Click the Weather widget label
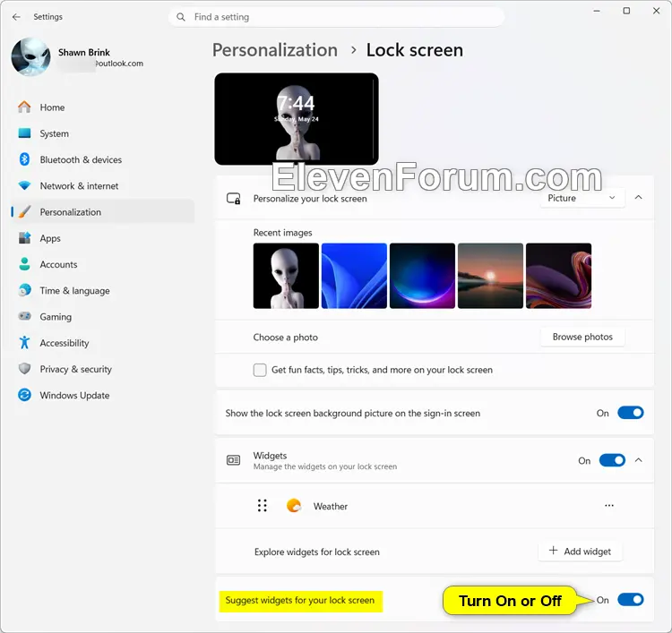Screen dimensions: 672x633 click(x=331, y=506)
